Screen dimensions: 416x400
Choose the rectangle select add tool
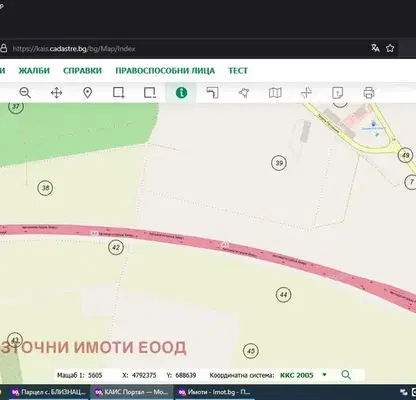pyautogui.click(x=119, y=93)
